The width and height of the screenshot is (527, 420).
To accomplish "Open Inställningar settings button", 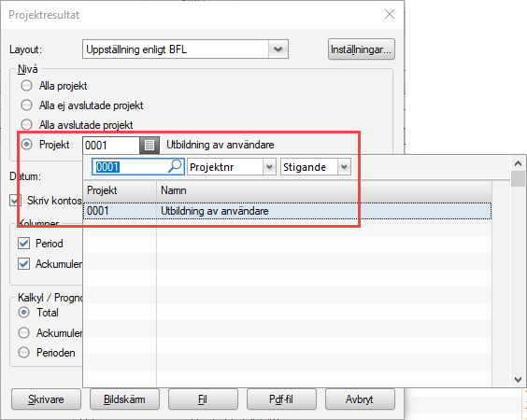I will (x=362, y=49).
